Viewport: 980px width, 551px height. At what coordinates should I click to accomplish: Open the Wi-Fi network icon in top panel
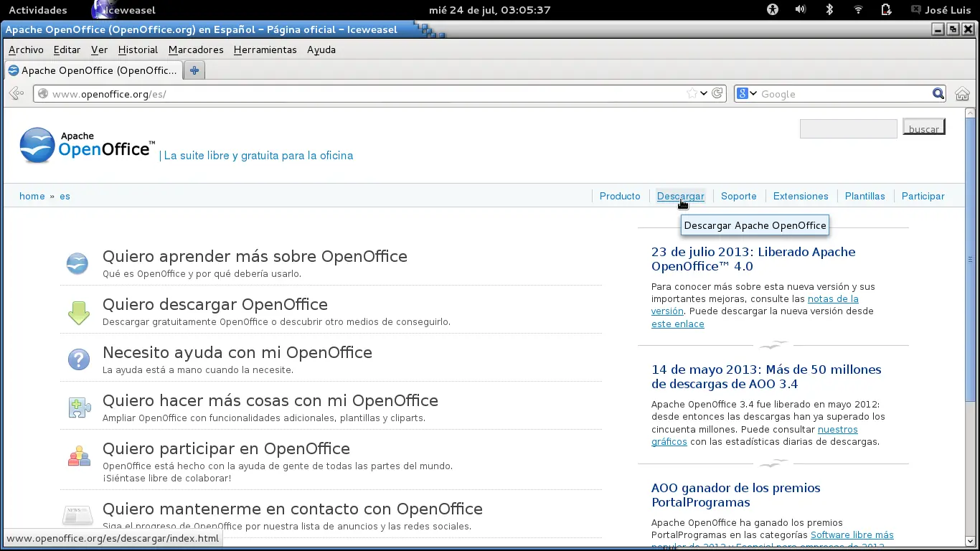click(858, 9)
